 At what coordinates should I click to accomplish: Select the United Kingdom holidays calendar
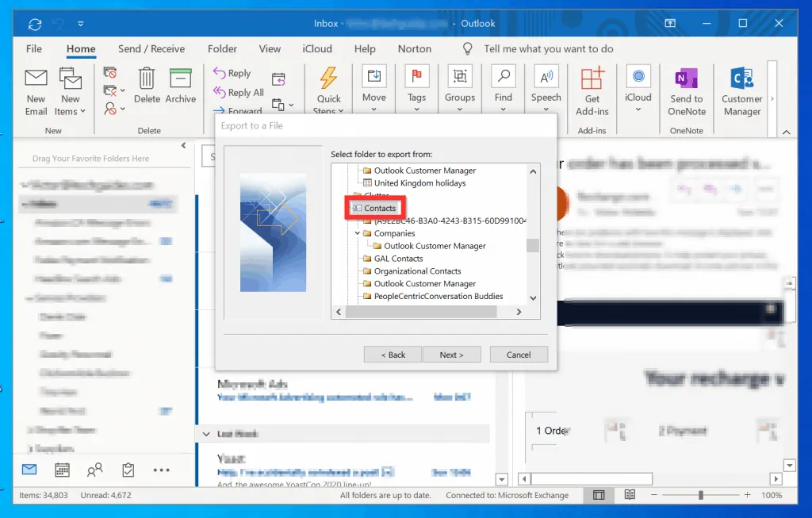click(419, 183)
